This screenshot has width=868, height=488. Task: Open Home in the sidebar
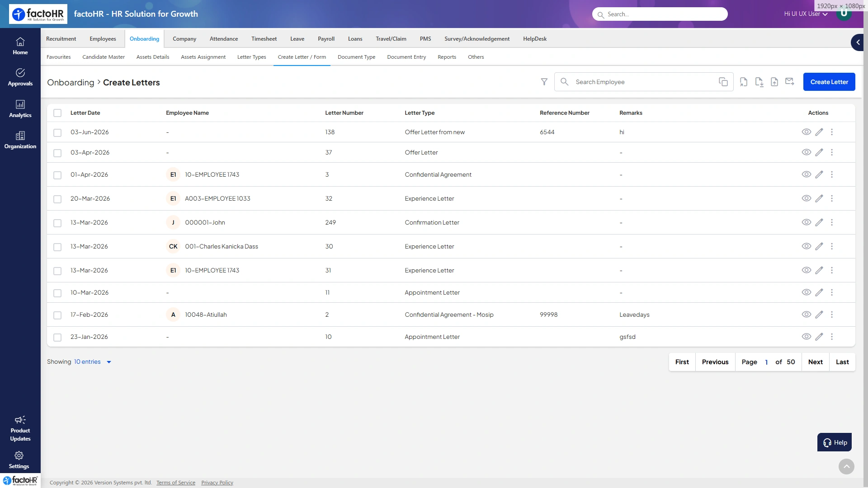point(20,46)
